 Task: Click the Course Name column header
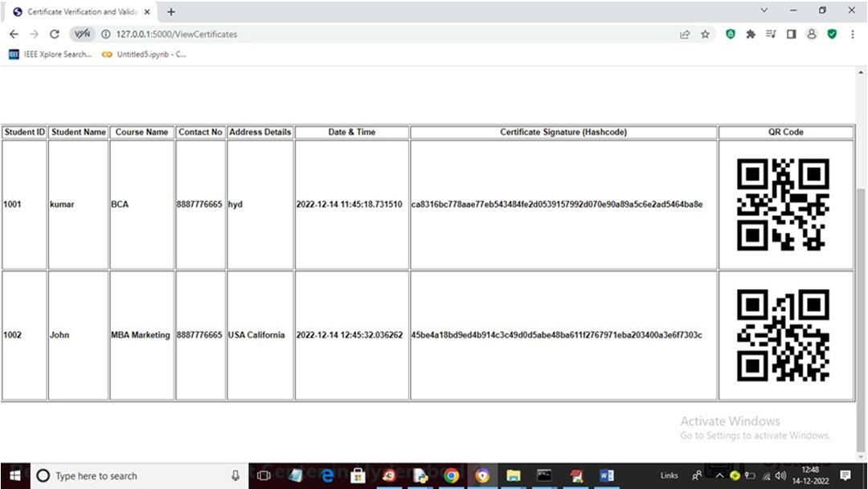pos(141,132)
